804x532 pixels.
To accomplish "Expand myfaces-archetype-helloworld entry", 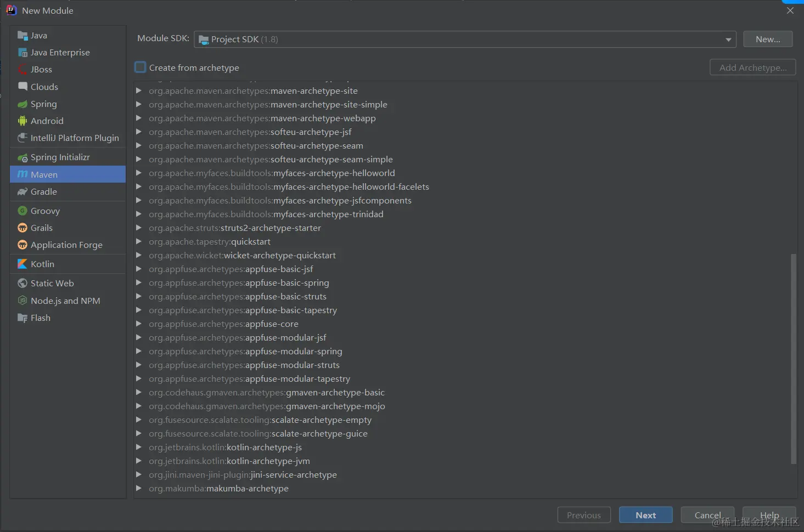I will pyautogui.click(x=139, y=173).
